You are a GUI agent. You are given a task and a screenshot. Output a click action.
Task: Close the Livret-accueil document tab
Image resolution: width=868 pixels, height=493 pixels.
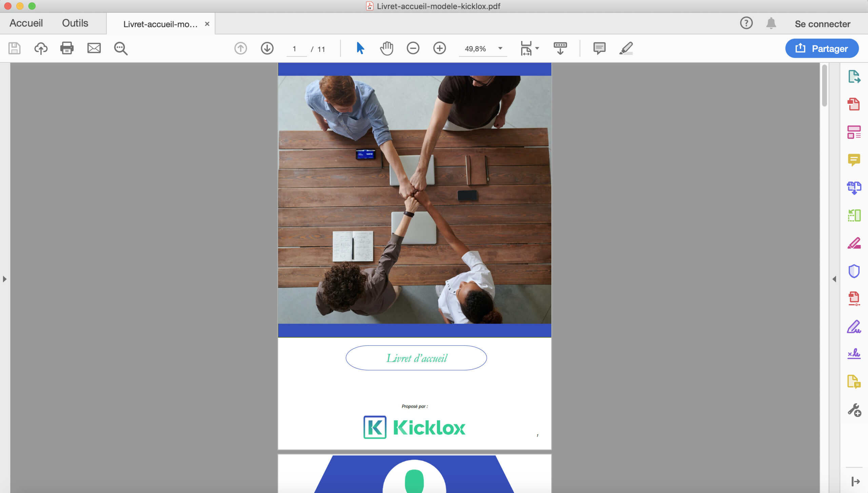pyautogui.click(x=207, y=24)
